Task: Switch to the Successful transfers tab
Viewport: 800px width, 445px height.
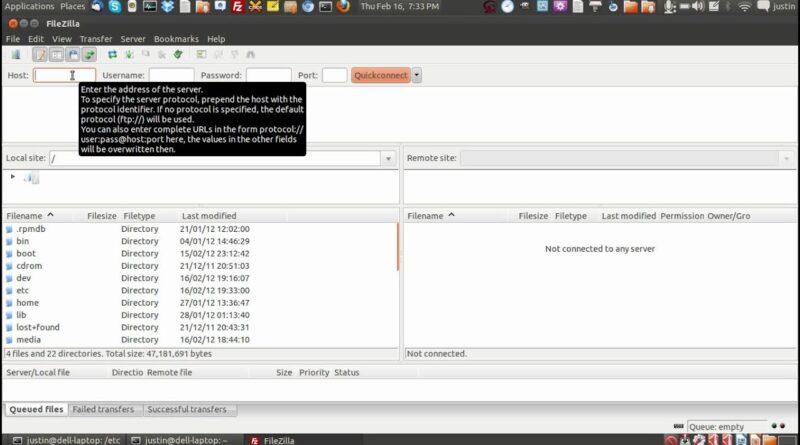Action: 187,409
